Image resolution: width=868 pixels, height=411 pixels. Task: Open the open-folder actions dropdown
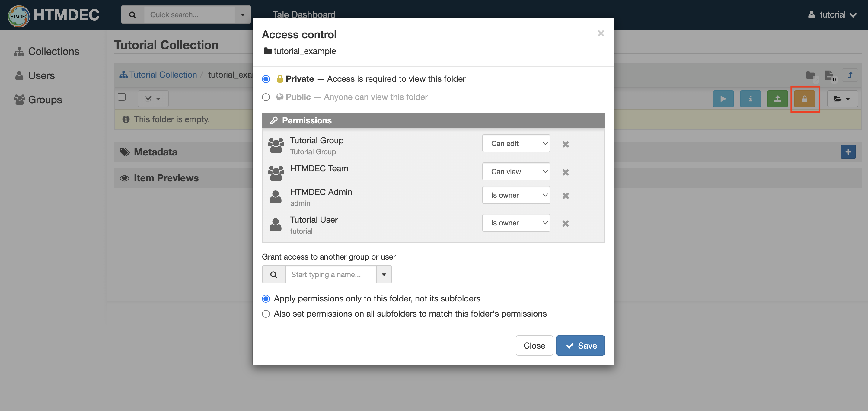[842, 99]
